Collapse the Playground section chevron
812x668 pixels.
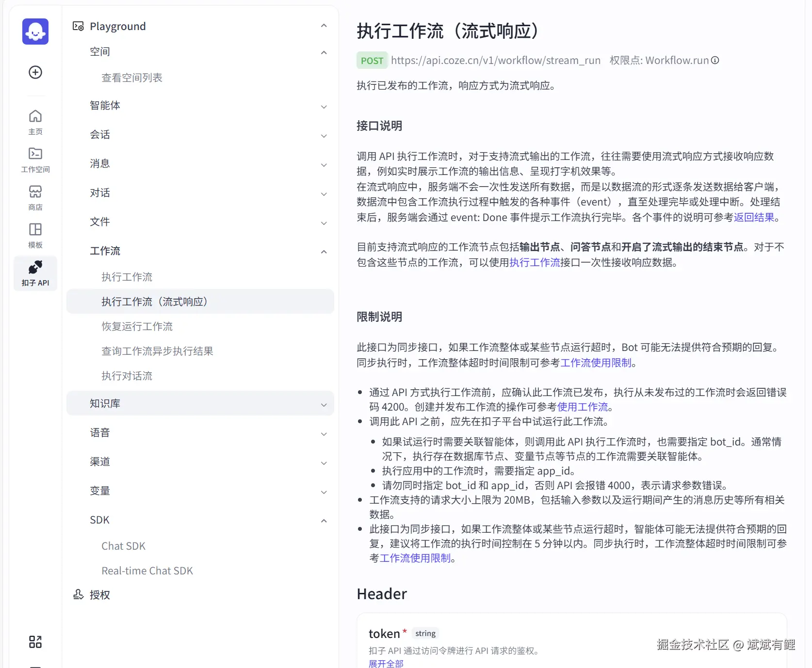(324, 26)
